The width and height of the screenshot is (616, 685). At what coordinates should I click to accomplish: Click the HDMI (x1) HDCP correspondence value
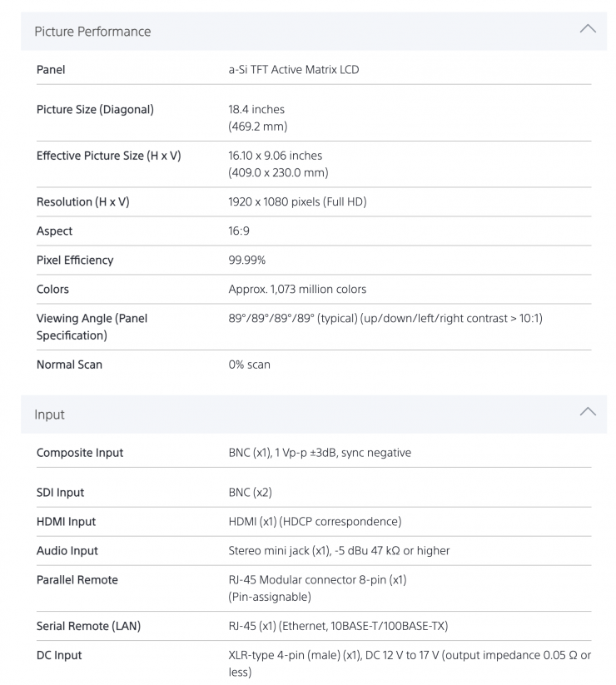[315, 522]
